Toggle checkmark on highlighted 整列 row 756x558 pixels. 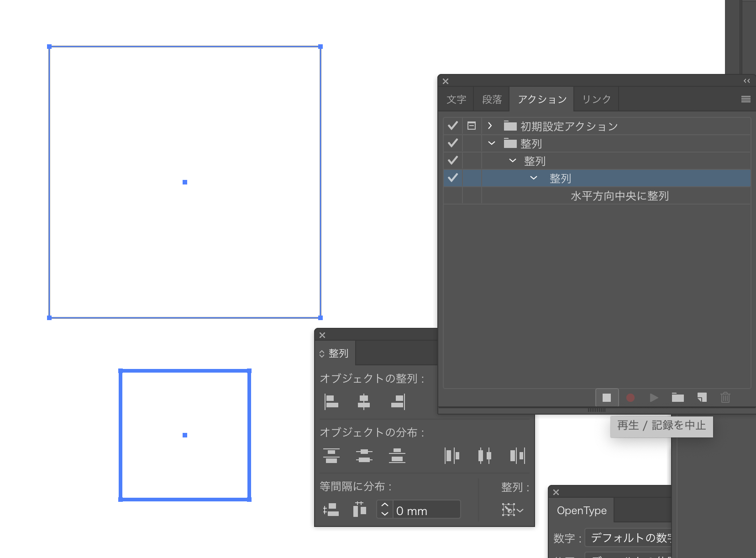coord(453,178)
